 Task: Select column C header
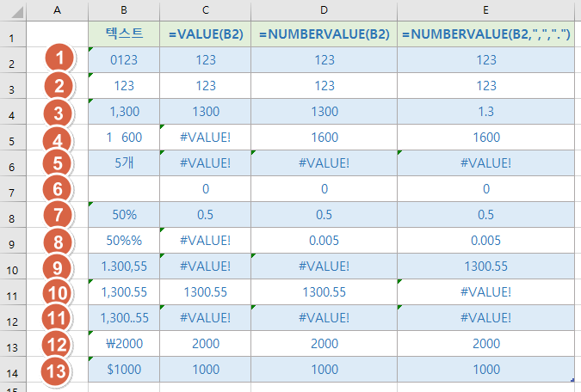pyautogui.click(x=205, y=10)
